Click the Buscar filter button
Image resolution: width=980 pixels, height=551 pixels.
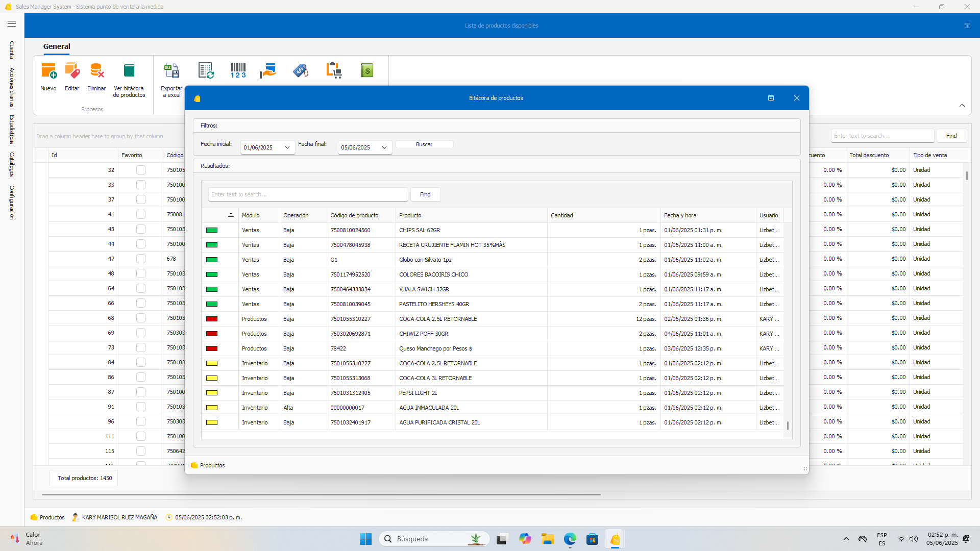point(424,144)
